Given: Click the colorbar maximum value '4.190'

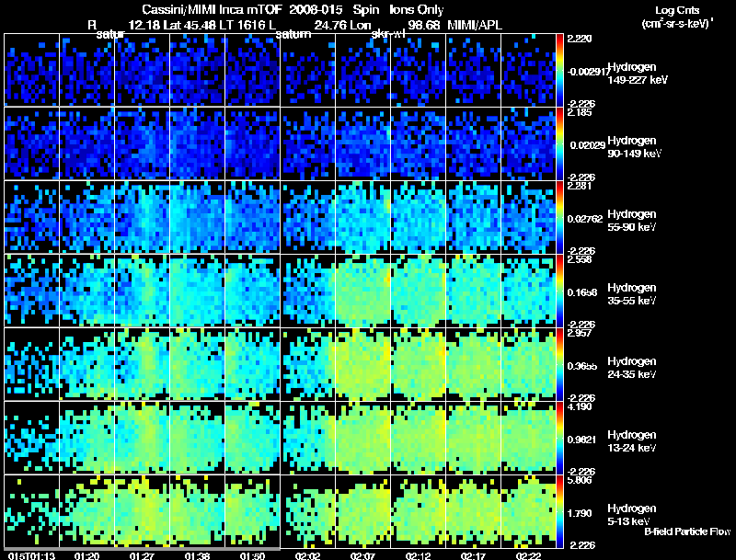Looking at the screenshot, I should click(580, 406).
